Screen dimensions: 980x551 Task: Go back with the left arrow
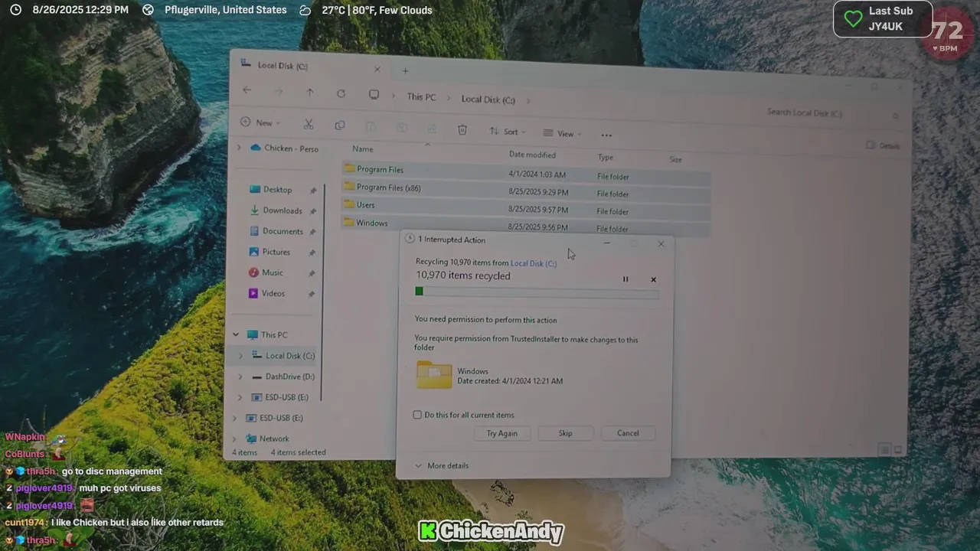click(247, 90)
